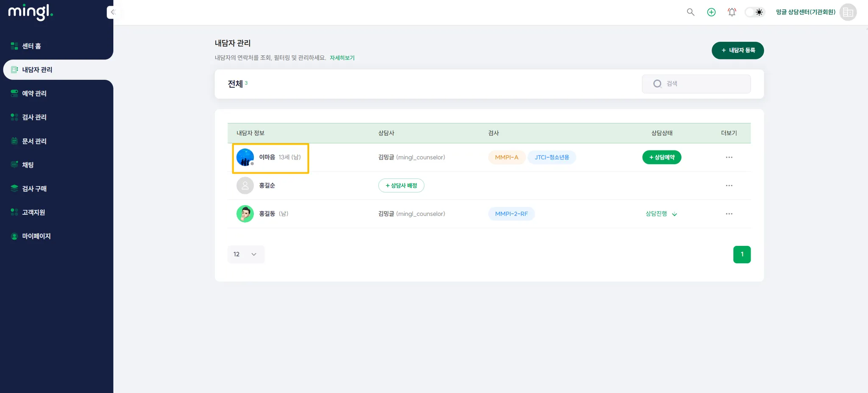The width and height of the screenshot is (868, 393).
Task: Click the 채팅 sidebar icon
Action: pos(14,164)
